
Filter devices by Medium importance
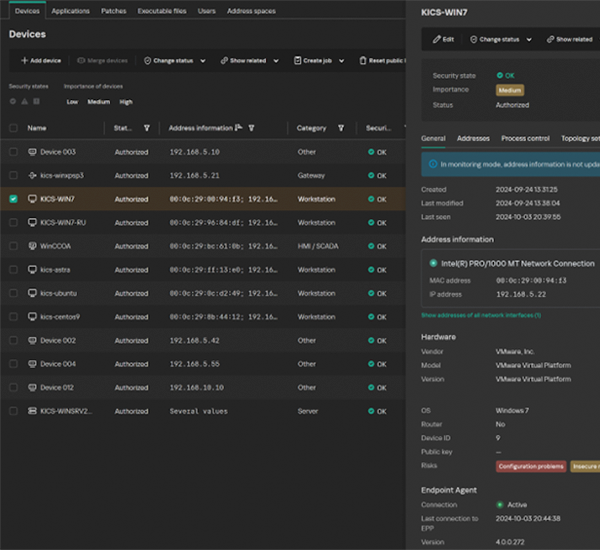[99, 102]
